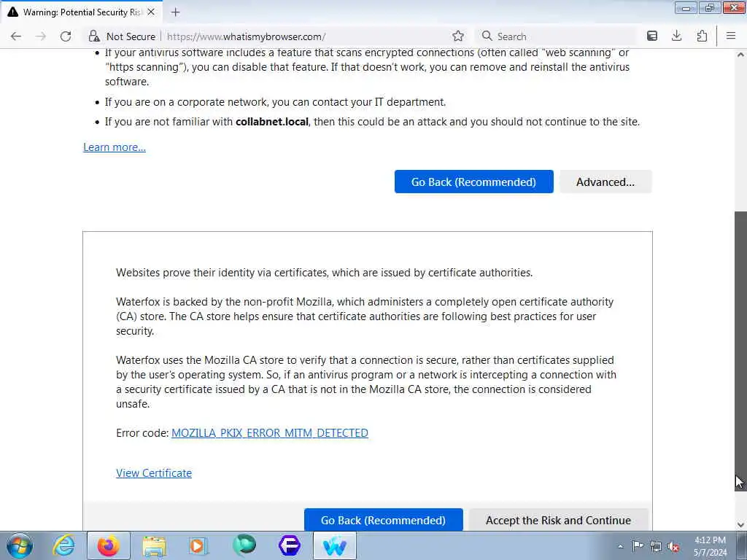This screenshot has width=747, height=560.
Task: Open the Learn more… link
Action: point(115,147)
